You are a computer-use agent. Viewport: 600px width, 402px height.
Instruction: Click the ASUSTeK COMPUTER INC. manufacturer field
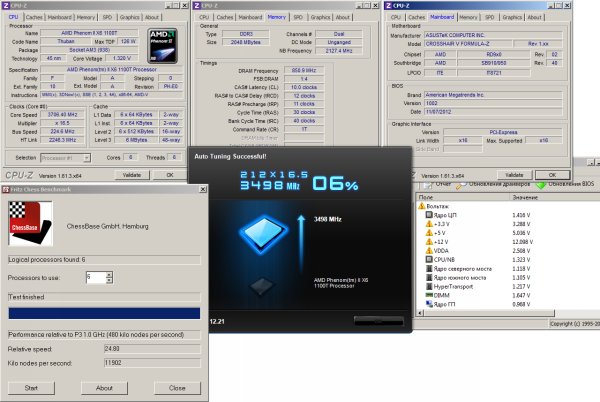click(x=493, y=35)
